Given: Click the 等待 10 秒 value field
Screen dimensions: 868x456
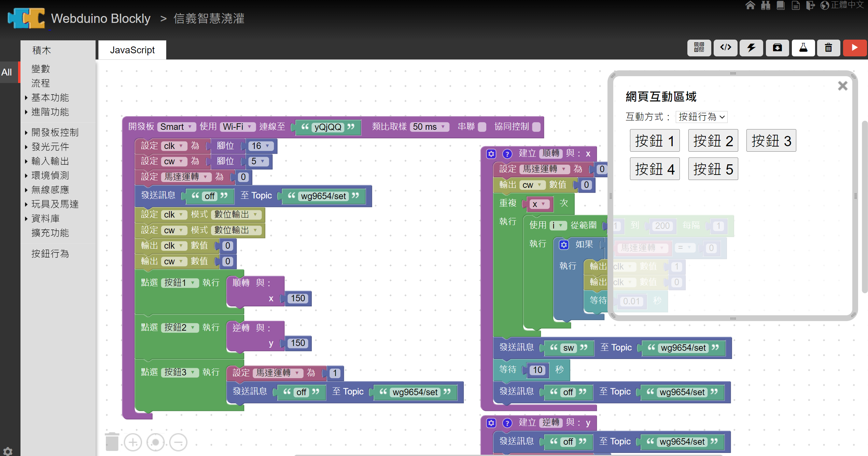Looking at the screenshot, I should click(x=537, y=370).
